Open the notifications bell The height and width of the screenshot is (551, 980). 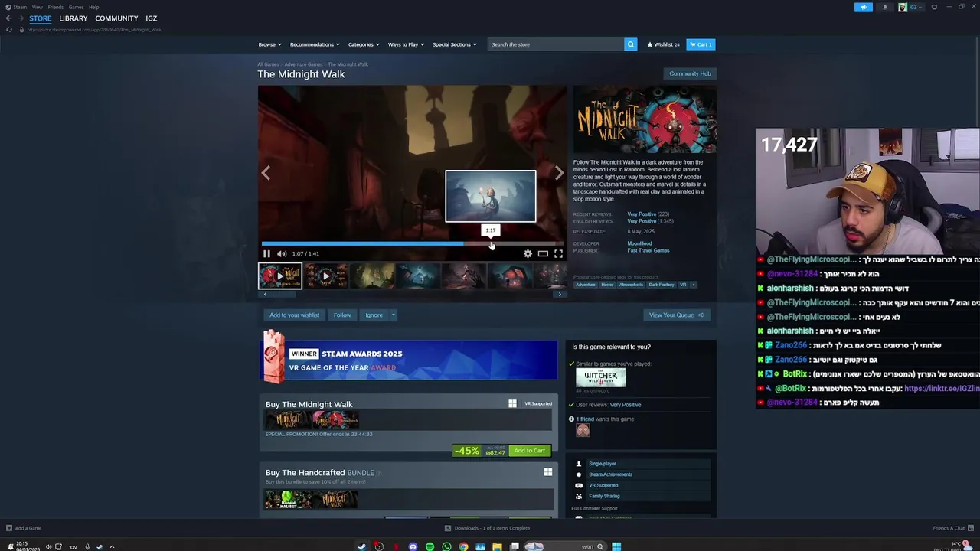tap(885, 7)
